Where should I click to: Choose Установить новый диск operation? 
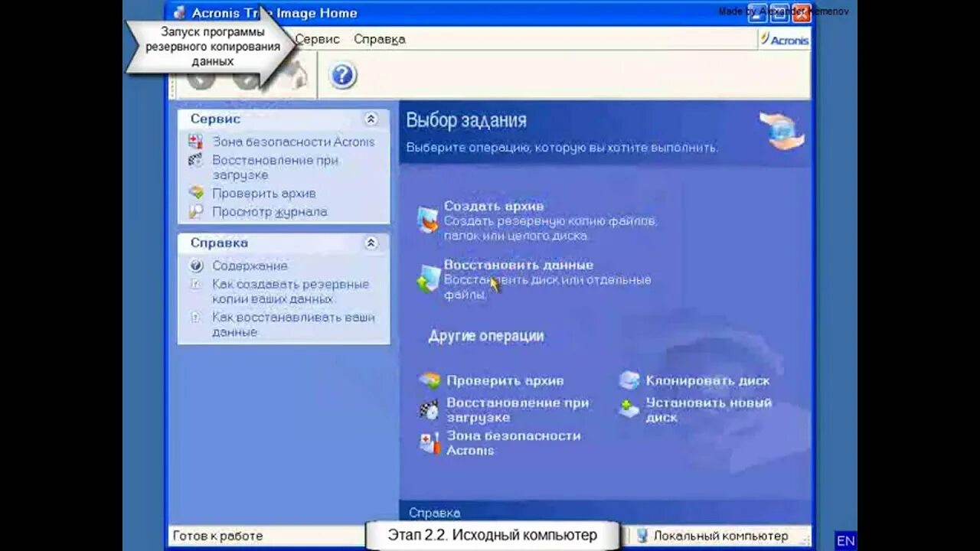tap(709, 409)
